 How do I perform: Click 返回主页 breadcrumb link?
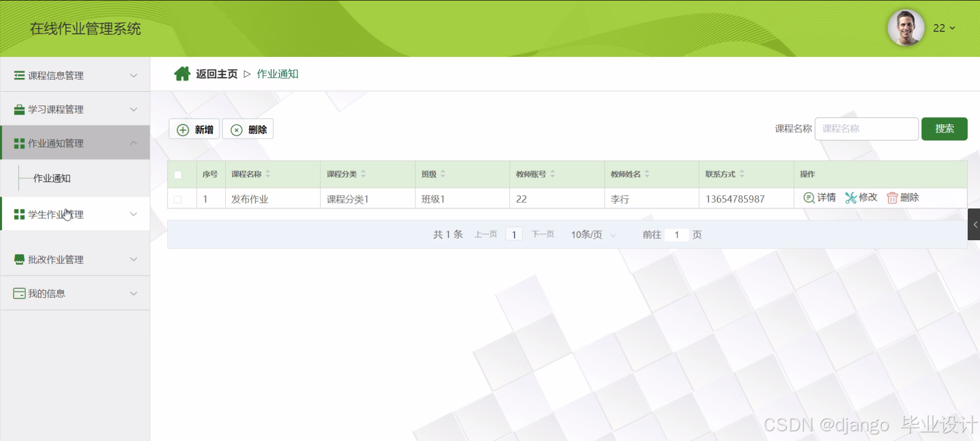[217, 74]
